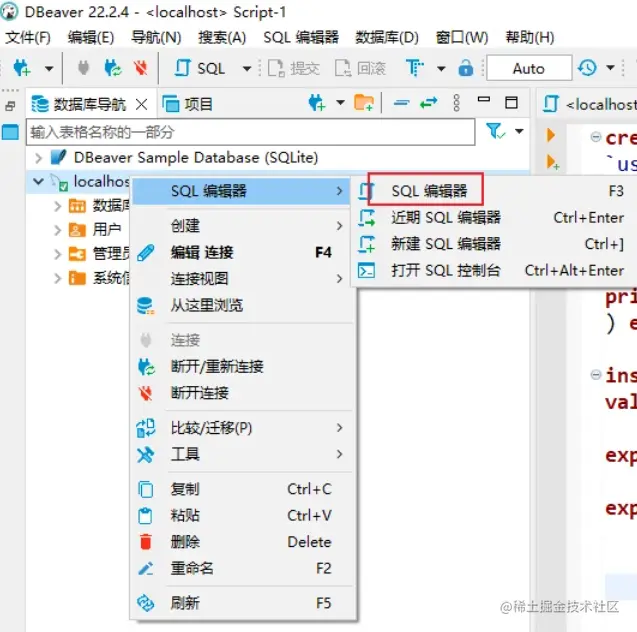
Task: Close the 数据库导航 tab
Action: (141, 104)
